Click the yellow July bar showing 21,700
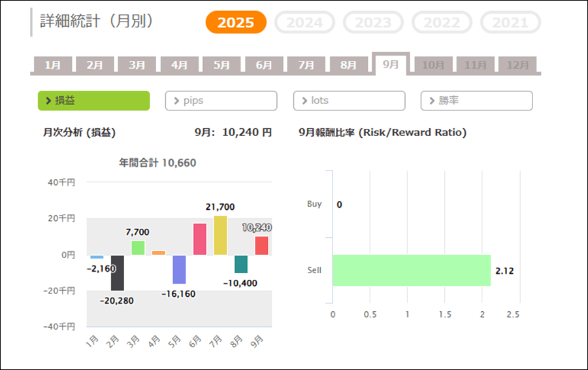 220,235
